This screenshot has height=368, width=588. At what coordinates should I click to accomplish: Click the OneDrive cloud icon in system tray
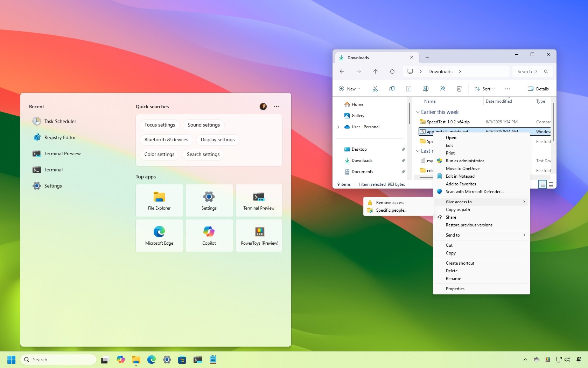coord(536,360)
